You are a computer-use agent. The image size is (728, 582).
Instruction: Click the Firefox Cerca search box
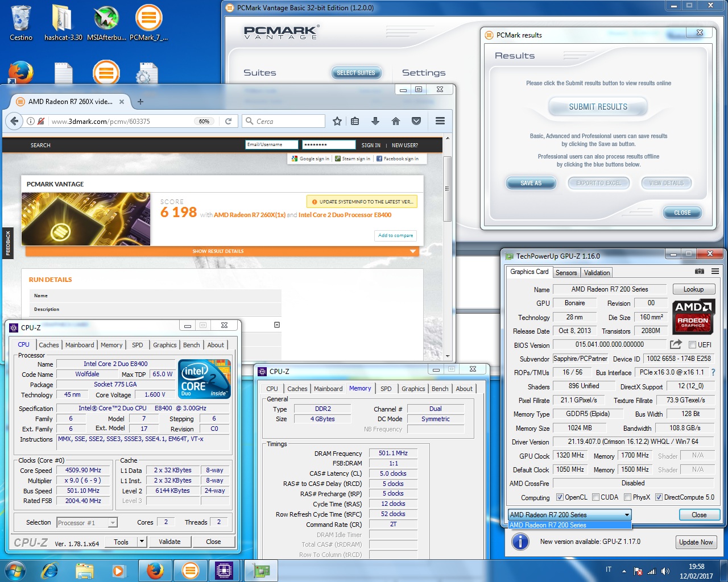(x=283, y=121)
